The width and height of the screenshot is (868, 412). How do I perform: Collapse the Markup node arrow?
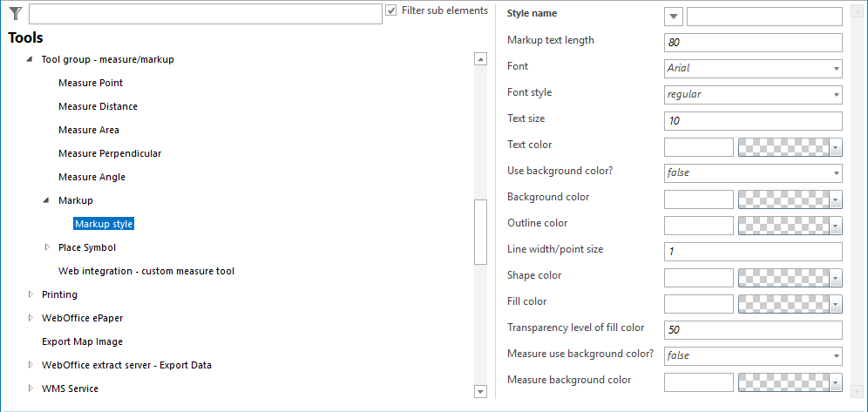pyautogui.click(x=46, y=200)
